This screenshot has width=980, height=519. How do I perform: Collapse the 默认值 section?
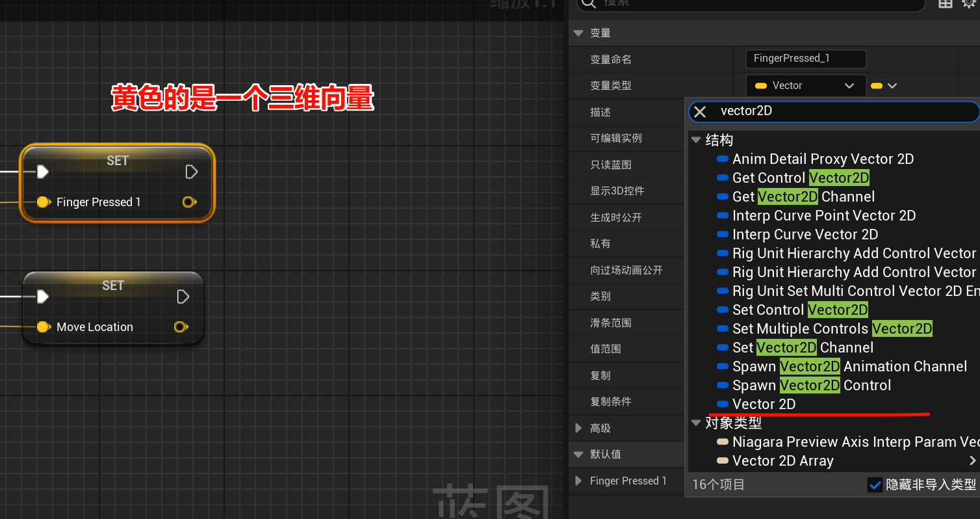tap(578, 455)
